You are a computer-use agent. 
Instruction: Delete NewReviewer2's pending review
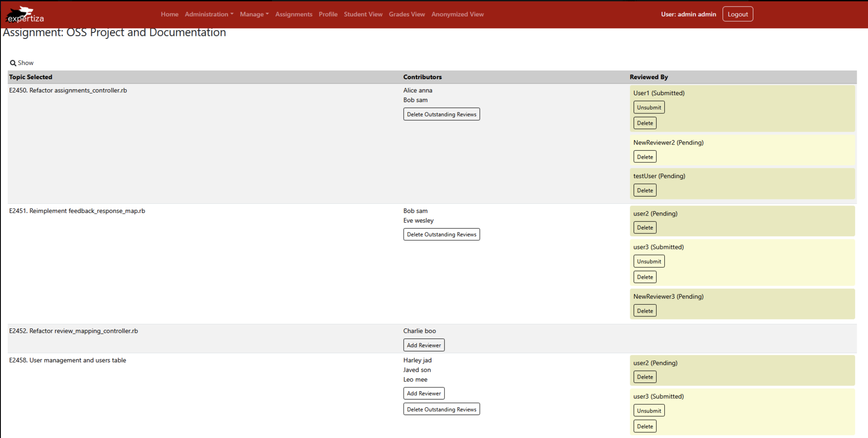(x=645, y=157)
